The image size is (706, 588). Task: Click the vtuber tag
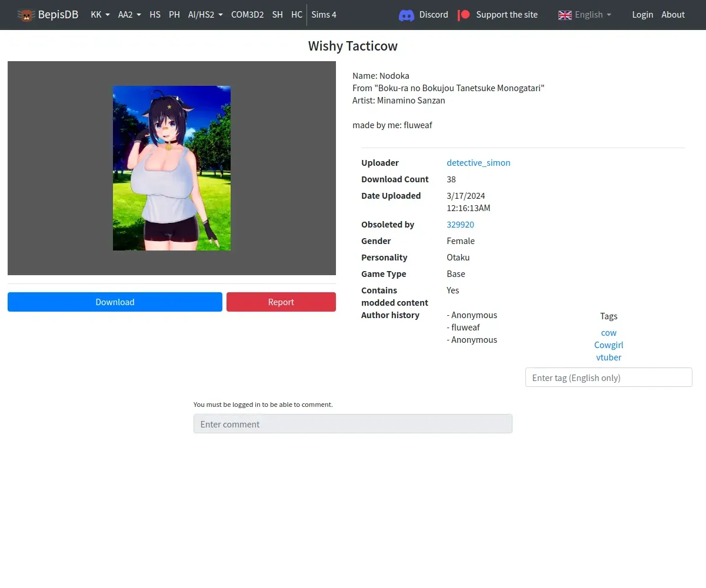608,358
